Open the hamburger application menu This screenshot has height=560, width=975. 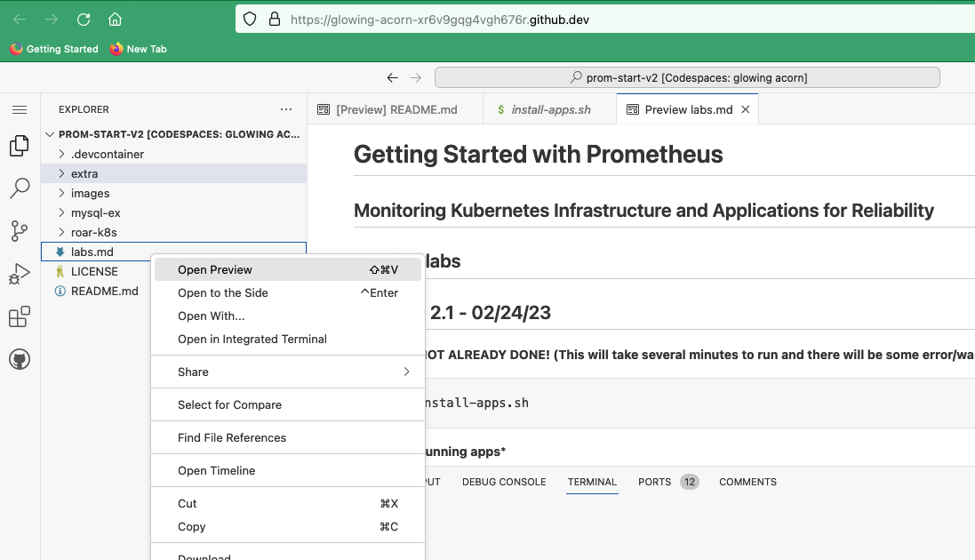(19, 109)
